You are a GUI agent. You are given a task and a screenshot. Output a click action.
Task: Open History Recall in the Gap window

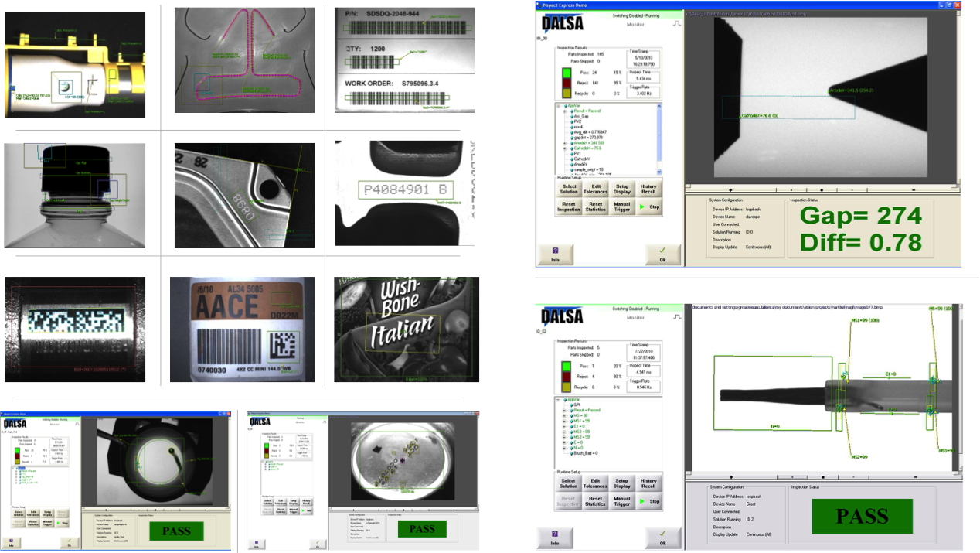[648, 189]
